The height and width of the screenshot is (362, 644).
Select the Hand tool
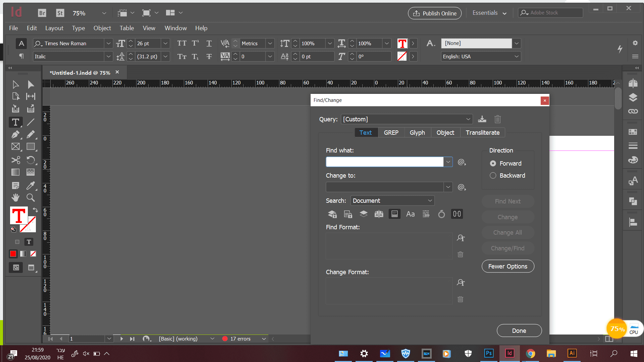[15, 198]
